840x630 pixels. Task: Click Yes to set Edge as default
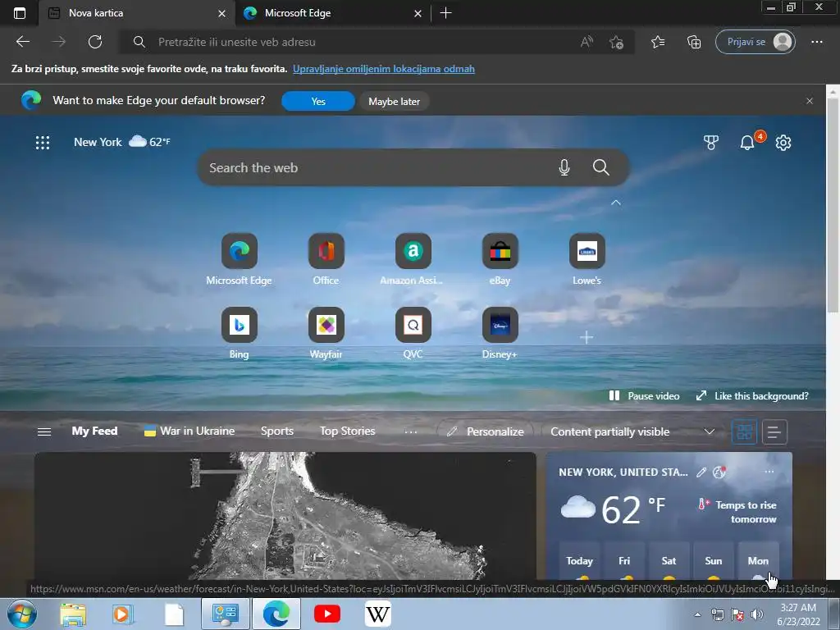point(318,101)
